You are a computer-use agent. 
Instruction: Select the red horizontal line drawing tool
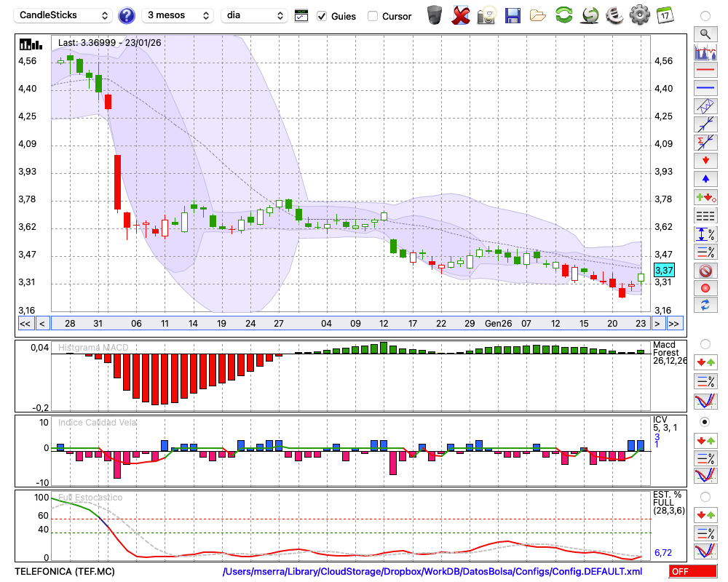[705, 71]
